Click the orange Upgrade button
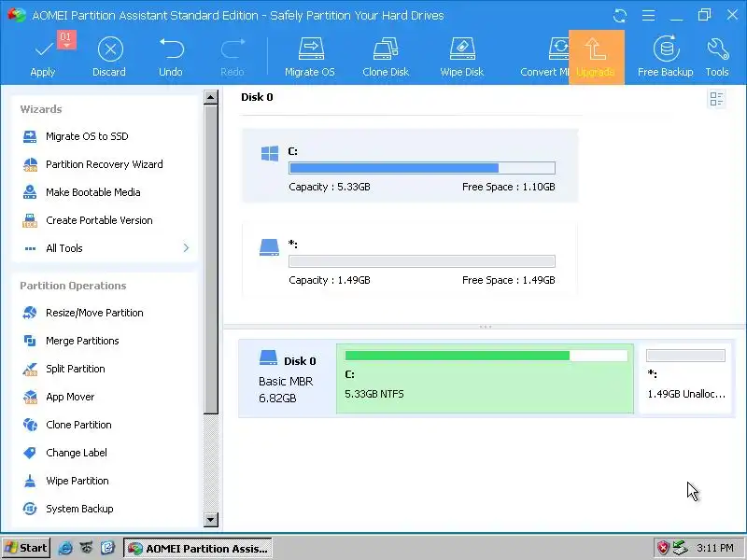 click(597, 57)
